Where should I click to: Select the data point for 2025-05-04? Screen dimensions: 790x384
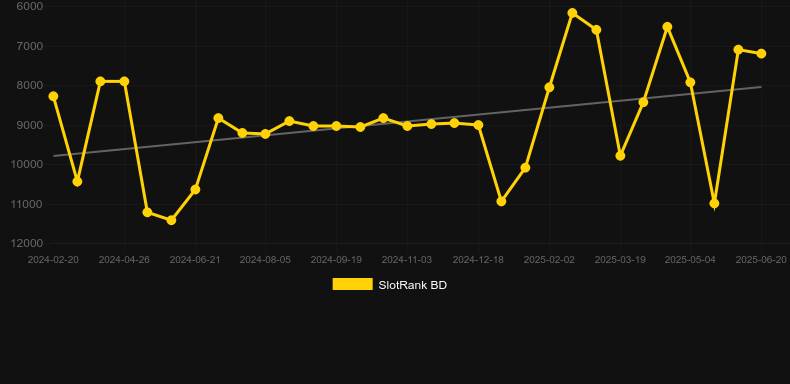690,83
